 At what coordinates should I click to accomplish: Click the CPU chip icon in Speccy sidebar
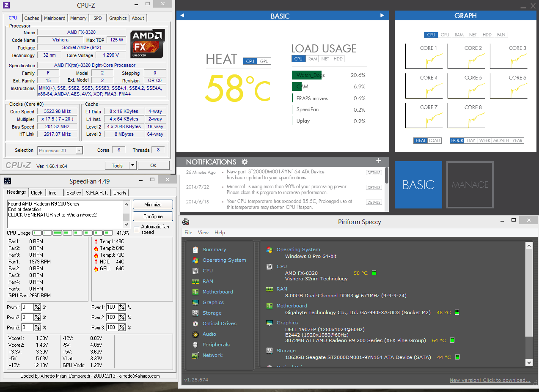195,271
